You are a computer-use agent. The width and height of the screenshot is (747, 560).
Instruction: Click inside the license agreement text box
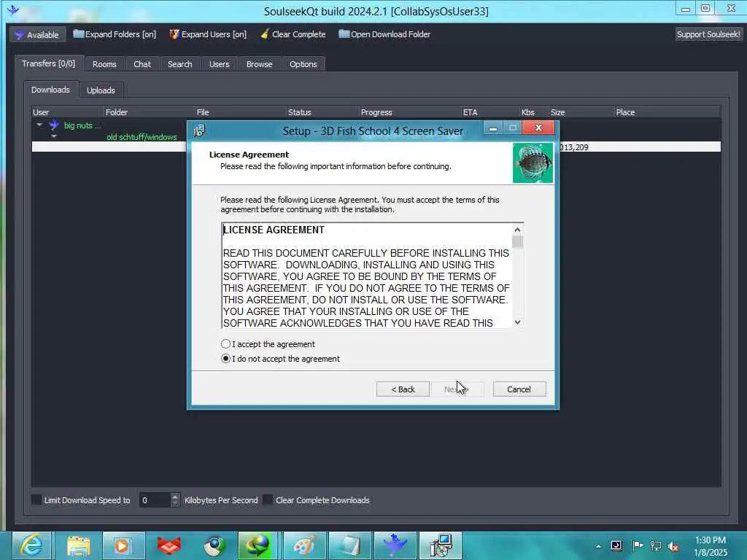[367, 276]
